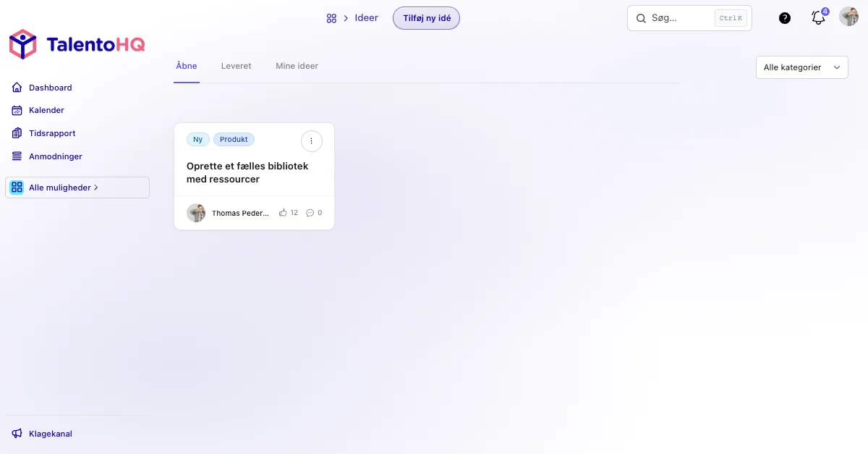Expand the Alle kategorier dropdown

tap(802, 67)
